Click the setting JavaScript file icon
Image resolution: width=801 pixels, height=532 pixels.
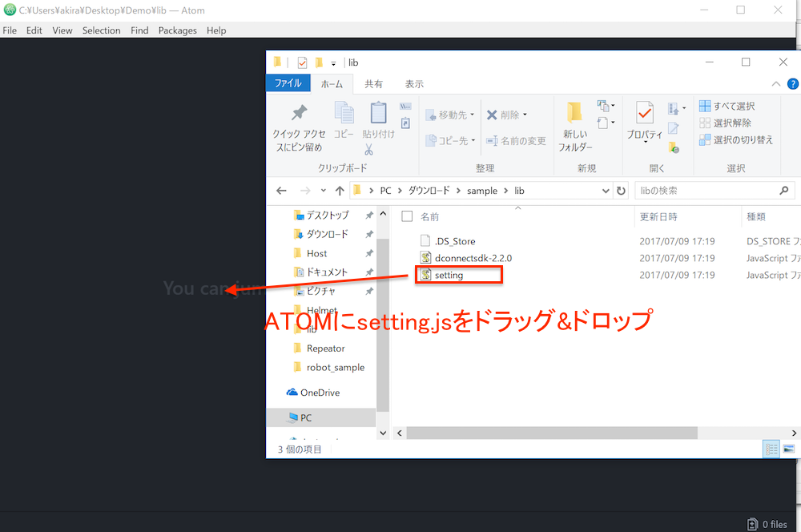tap(425, 275)
